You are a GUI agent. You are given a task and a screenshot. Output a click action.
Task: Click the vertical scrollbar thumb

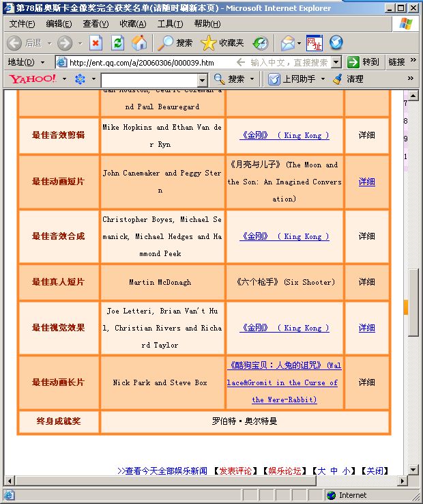pyautogui.click(x=413, y=302)
